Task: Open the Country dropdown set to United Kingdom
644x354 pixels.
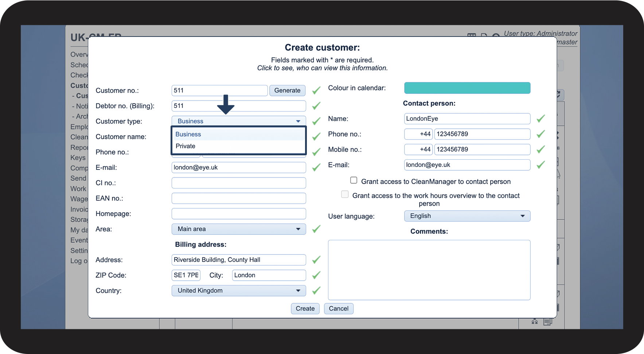Action: coord(238,291)
